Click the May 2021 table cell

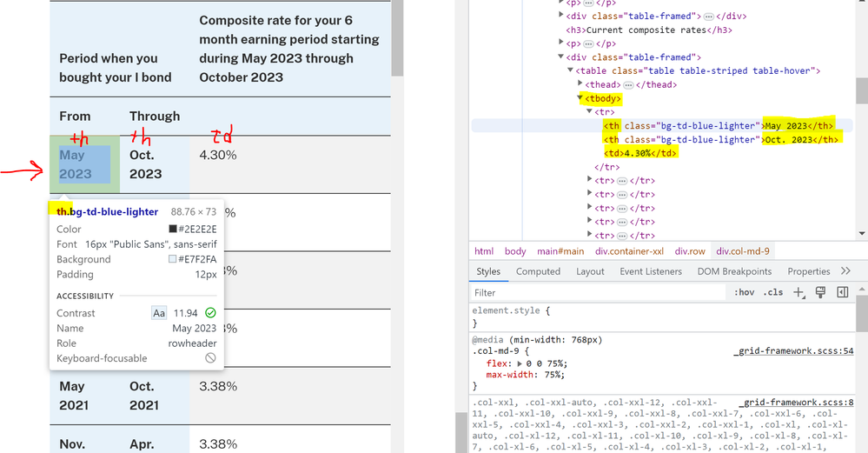coord(84,396)
